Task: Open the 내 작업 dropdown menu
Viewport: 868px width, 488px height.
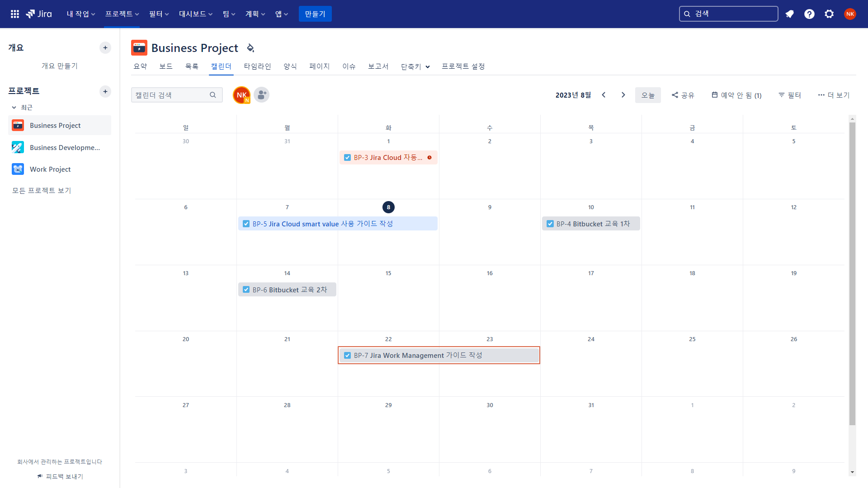Action: click(81, 14)
